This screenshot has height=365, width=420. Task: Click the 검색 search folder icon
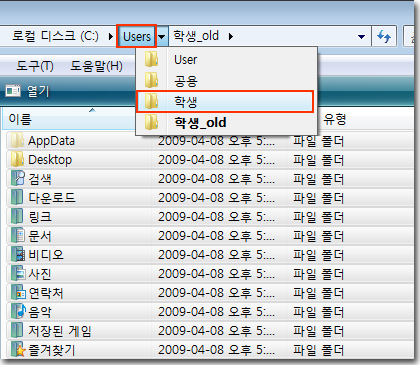pos(18,179)
